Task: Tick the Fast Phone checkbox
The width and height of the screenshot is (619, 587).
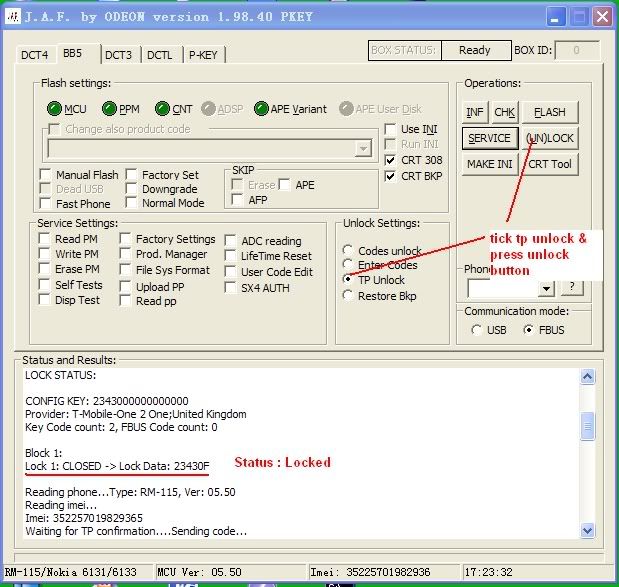Action: pos(45,203)
